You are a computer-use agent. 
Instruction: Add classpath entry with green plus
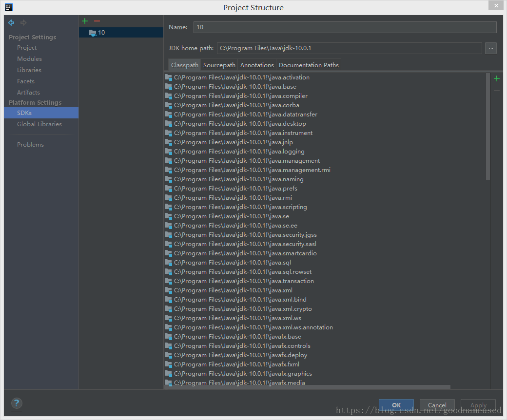pos(497,78)
